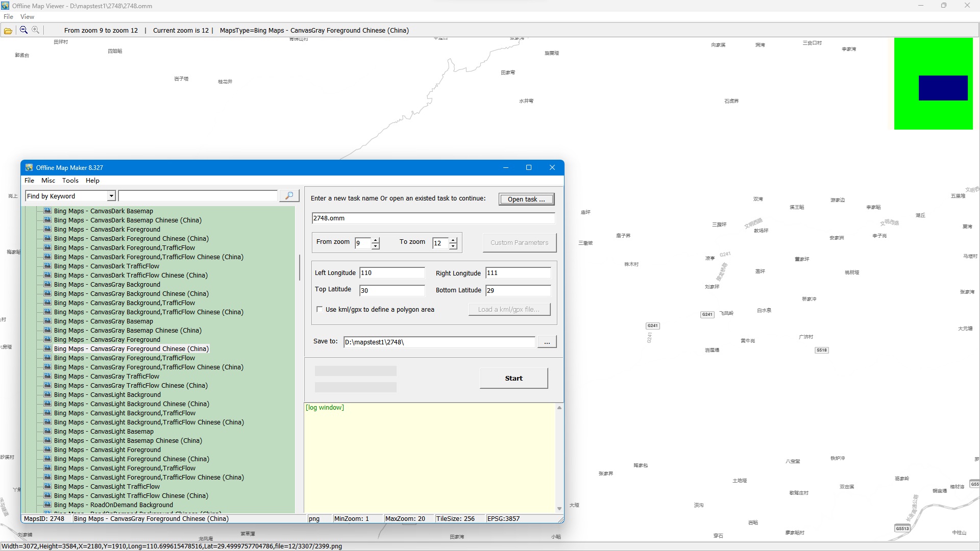Select Bing Maps - CanvasGray Foreground Chinese (China)
The width and height of the screenshot is (980, 551).
click(x=131, y=348)
